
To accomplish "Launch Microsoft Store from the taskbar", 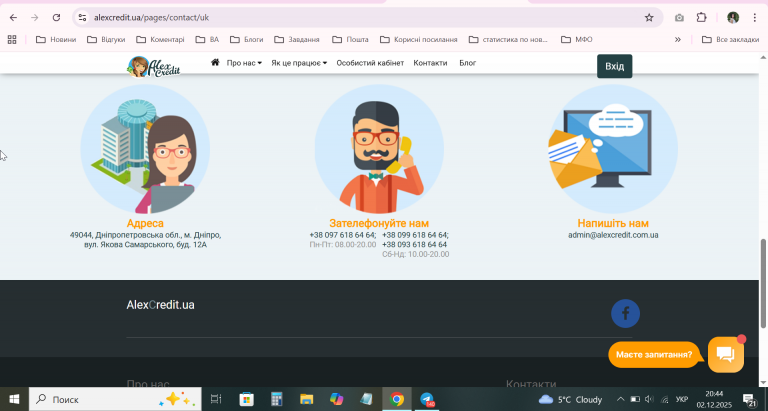I will tap(246, 399).
